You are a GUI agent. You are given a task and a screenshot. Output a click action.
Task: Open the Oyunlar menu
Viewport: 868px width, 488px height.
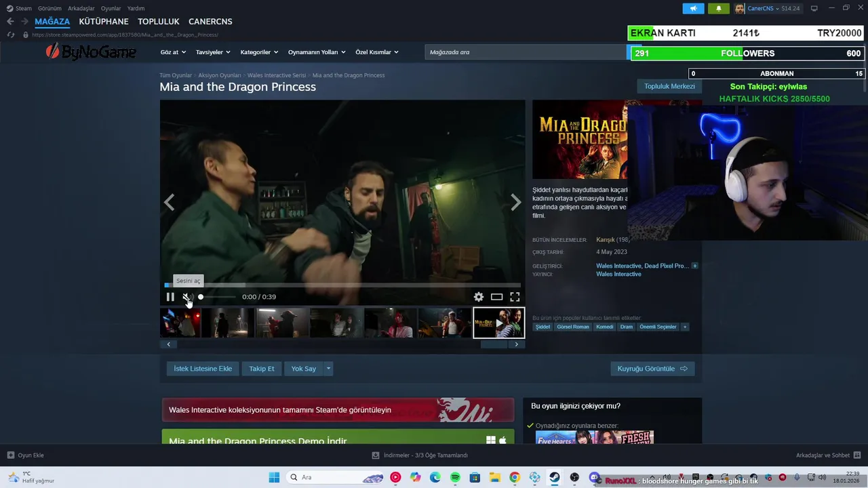(111, 8)
